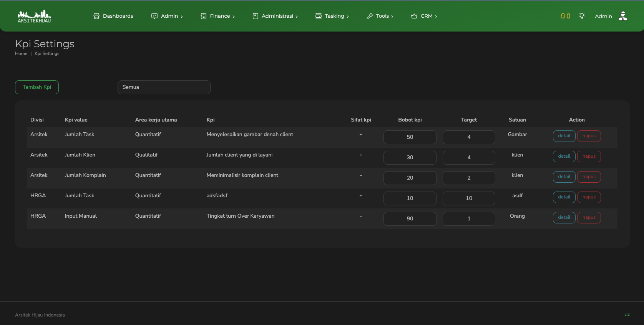Viewport: 644px width, 325px height.
Task: Click the CRM crown icon
Action: coord(414,16)
